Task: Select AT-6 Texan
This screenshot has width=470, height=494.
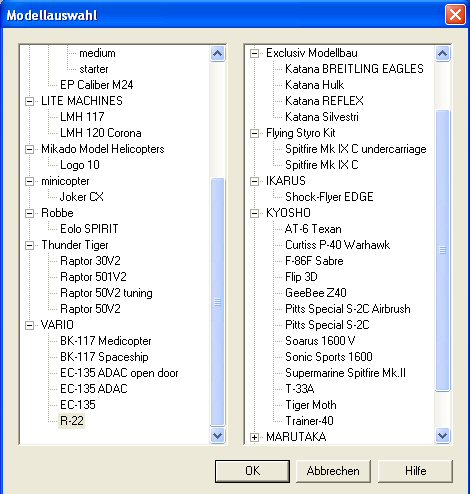Action: coord(313,229)
